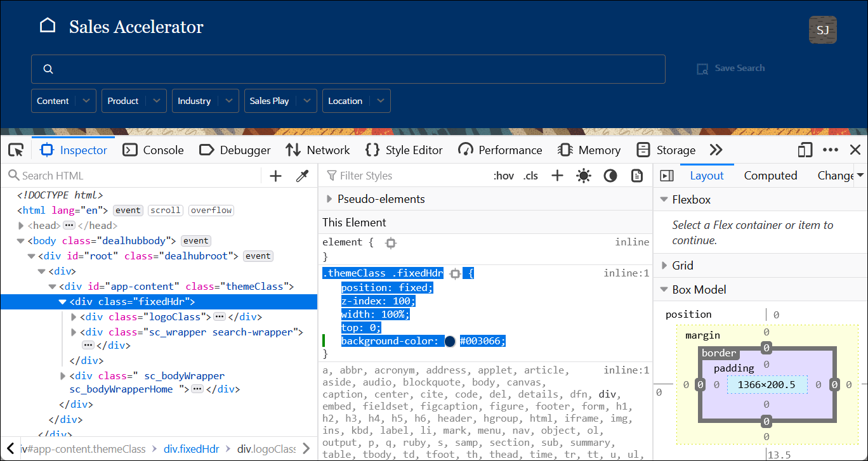Open the Computed styles tab

tap(770, 175)
